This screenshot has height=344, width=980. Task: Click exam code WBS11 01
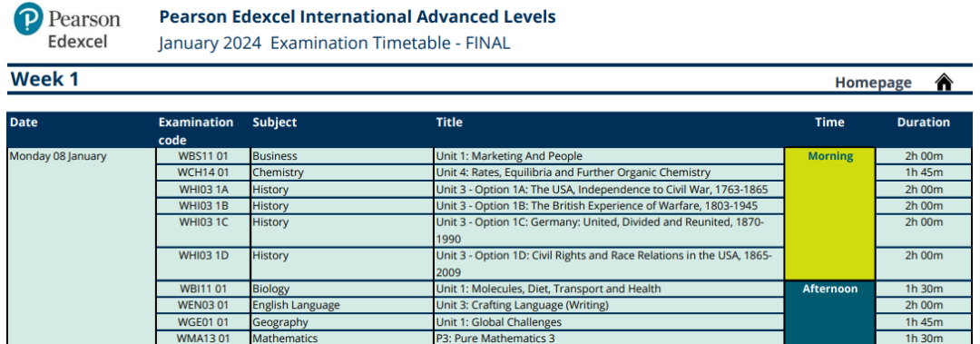203,156
